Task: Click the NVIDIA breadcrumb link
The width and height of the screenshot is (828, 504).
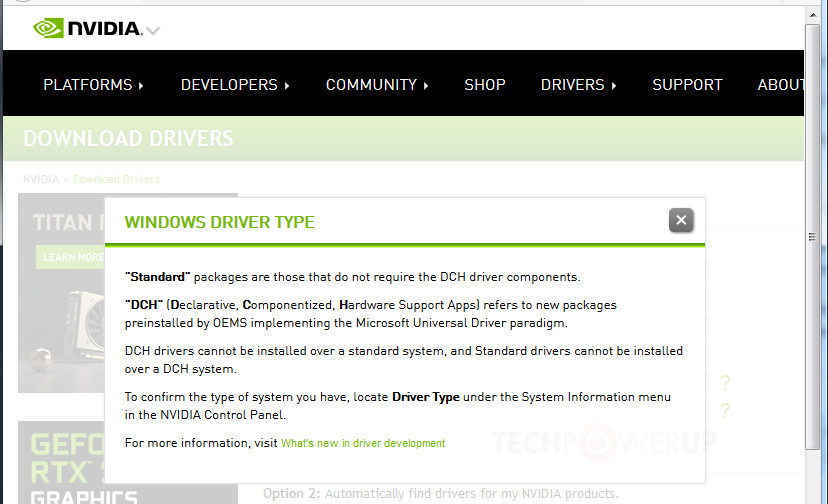Action: [42, 179]
